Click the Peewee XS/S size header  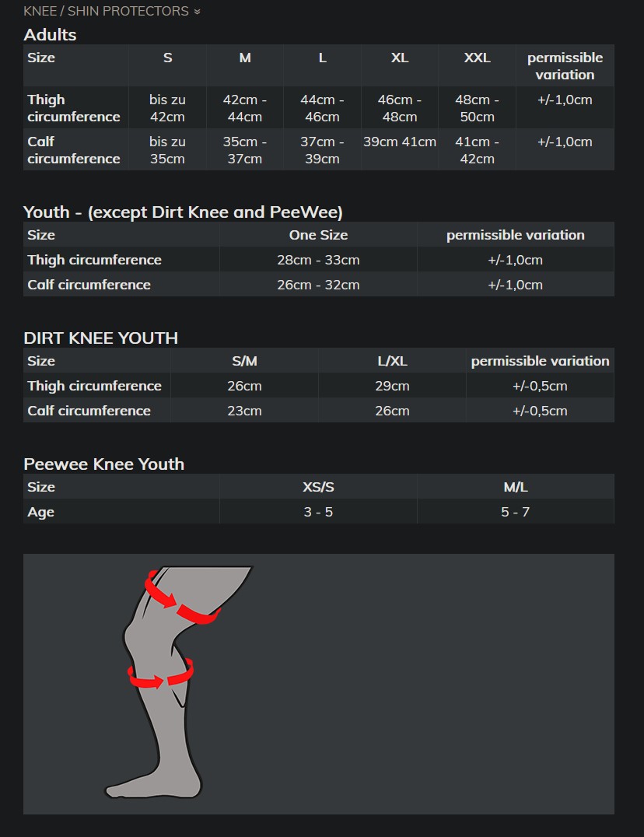pos(319,487)
